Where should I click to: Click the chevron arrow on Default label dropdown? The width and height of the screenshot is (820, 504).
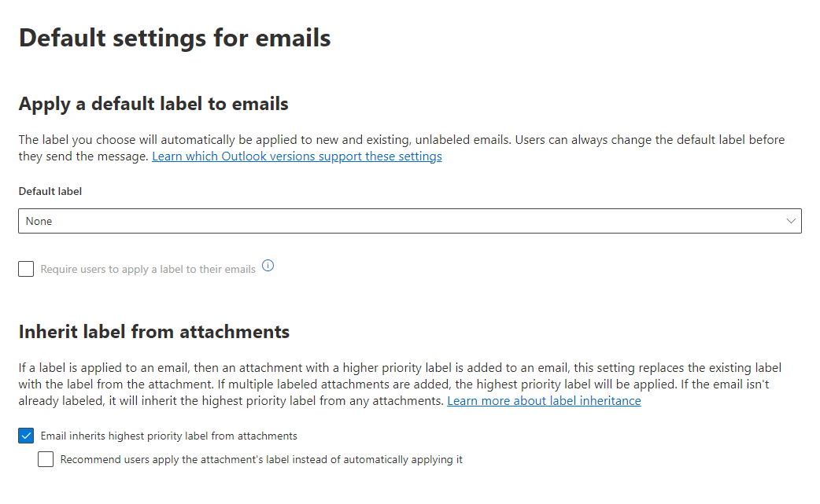coord(791,221)
